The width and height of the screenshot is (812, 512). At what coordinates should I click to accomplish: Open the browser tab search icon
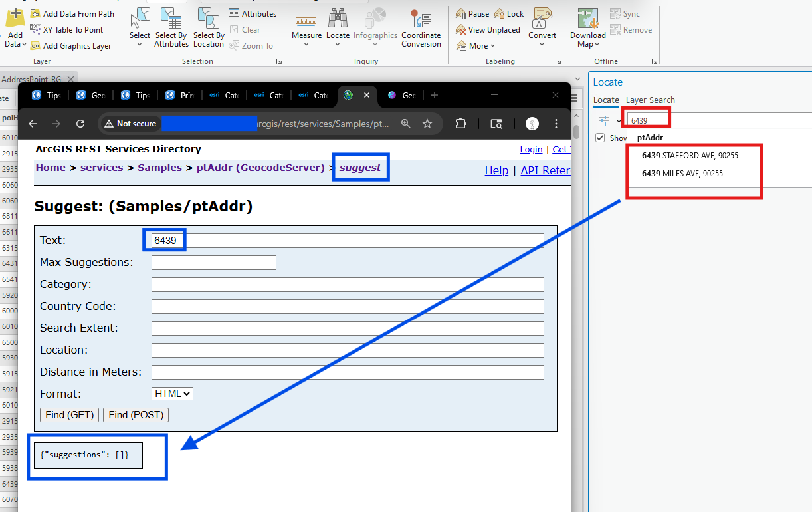pos(496,124)
